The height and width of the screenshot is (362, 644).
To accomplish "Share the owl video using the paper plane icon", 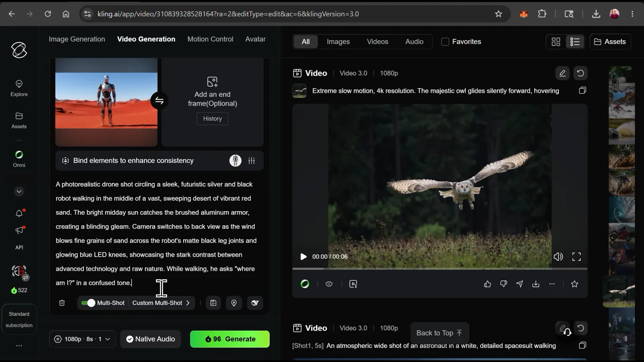I will [x=520, y=284].
